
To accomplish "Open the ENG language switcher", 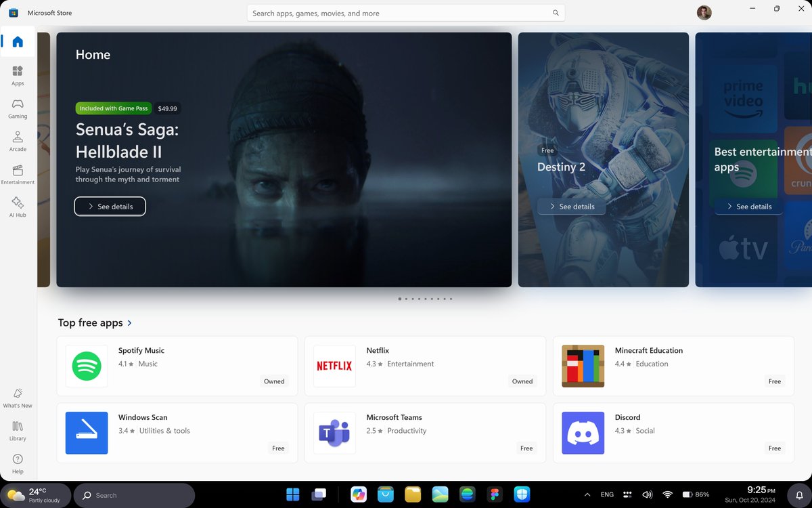I will point(606,494).
